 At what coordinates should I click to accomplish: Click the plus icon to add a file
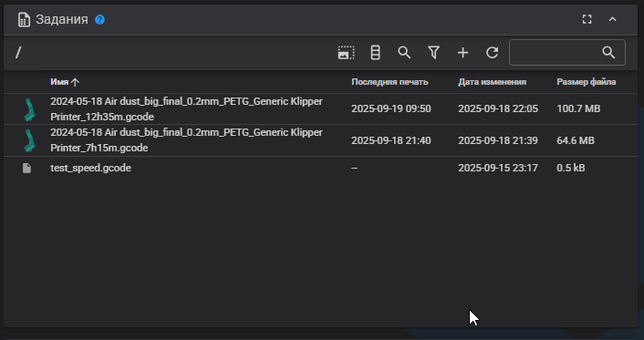click(x=462, y=53)
